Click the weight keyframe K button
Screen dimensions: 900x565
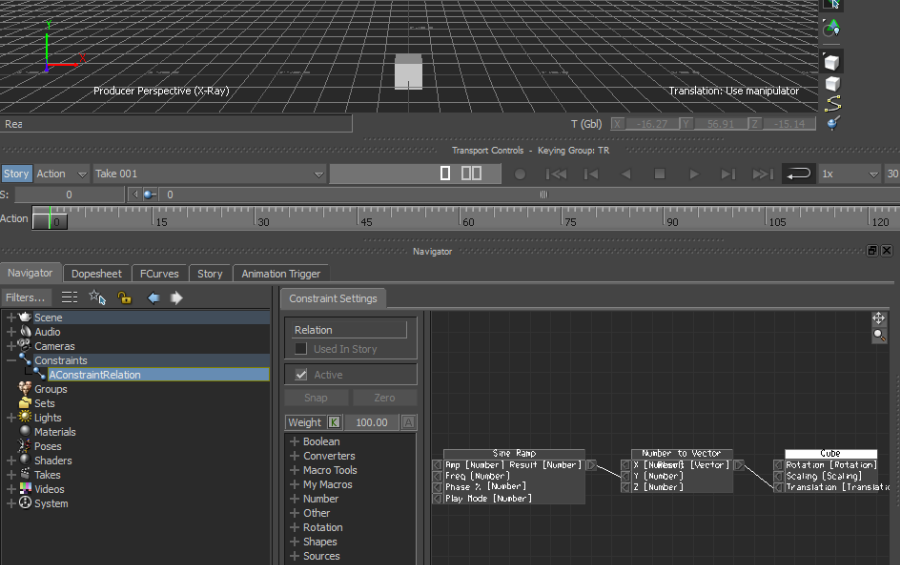pyautogui.click(x=334, y=422)
